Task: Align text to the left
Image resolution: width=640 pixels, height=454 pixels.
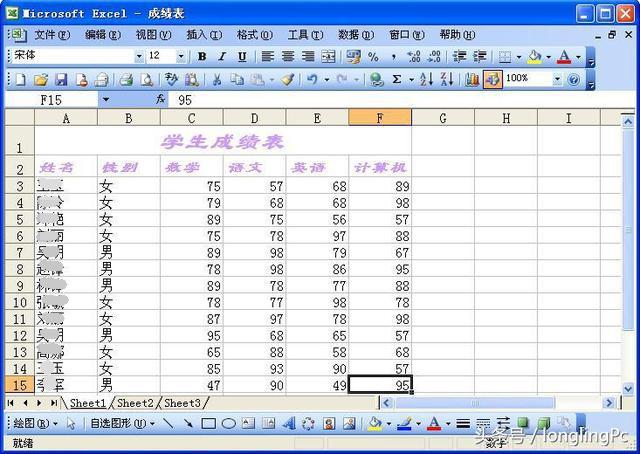Action: (x=268, y=56)
